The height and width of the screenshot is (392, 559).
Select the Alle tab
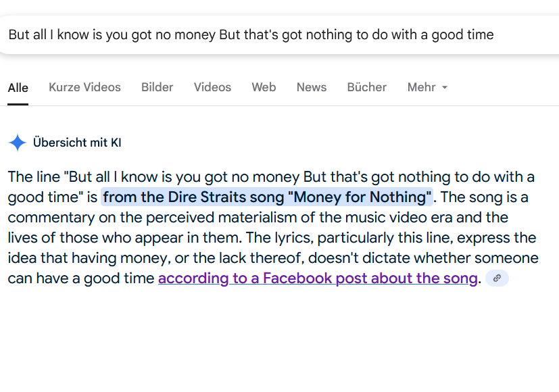[18, 88]
